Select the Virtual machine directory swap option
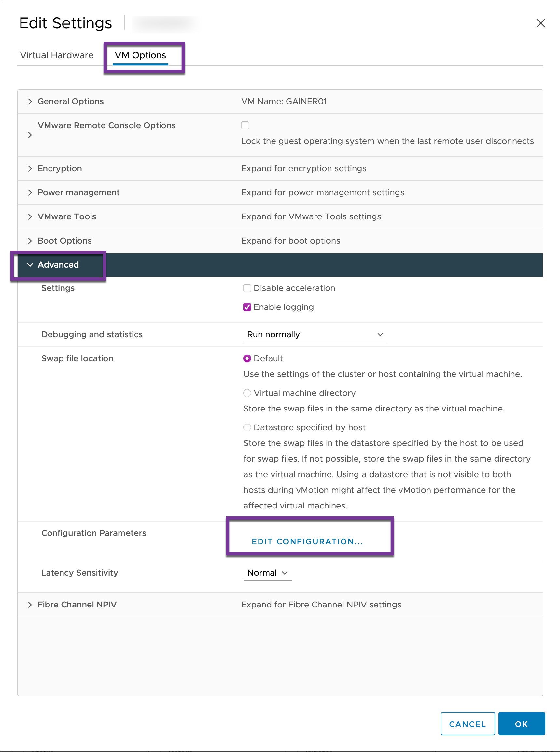Viewport: 560px width, 752px height. 247,393
